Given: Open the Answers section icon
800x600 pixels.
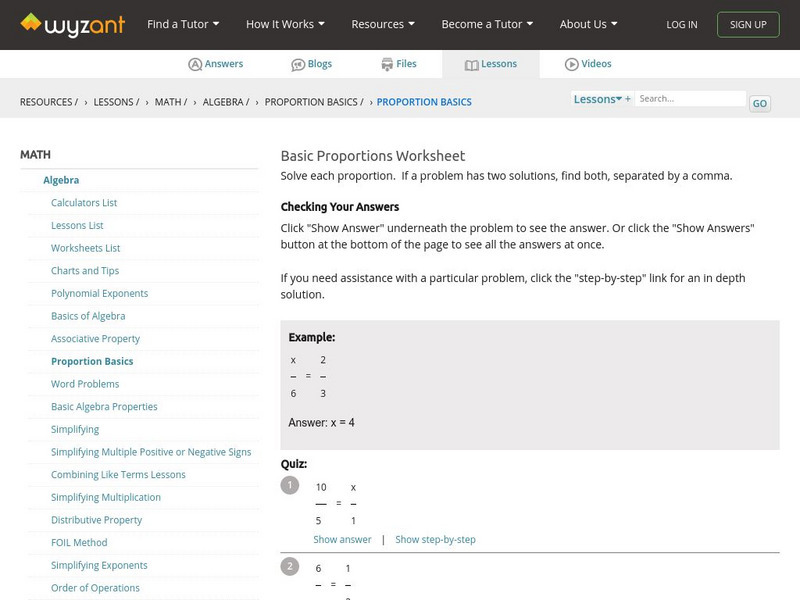Looking at the screenshot, I should pos(195,64).
